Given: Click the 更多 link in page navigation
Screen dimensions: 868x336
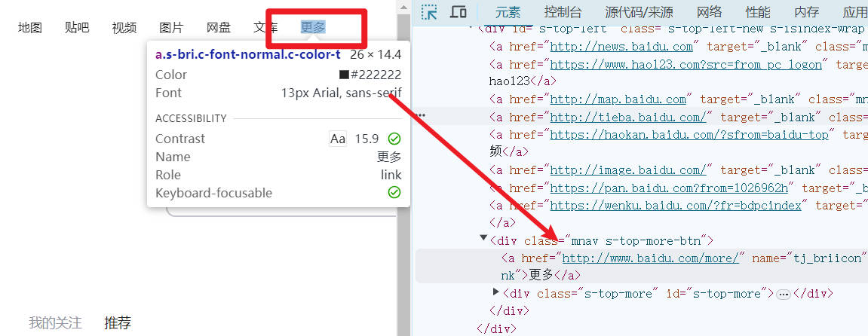Looking at the screenshot, I should (312, 27).
